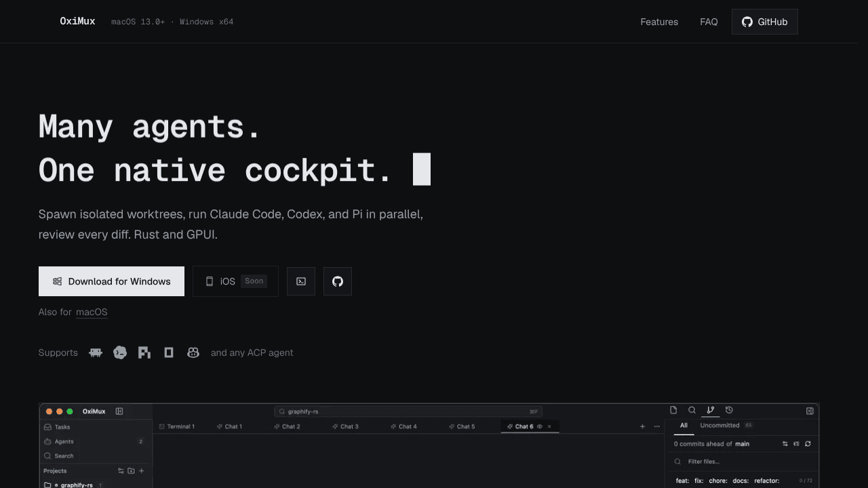Click the plus icon in Projects header
The image size is (868, 488).
(141, 470)
